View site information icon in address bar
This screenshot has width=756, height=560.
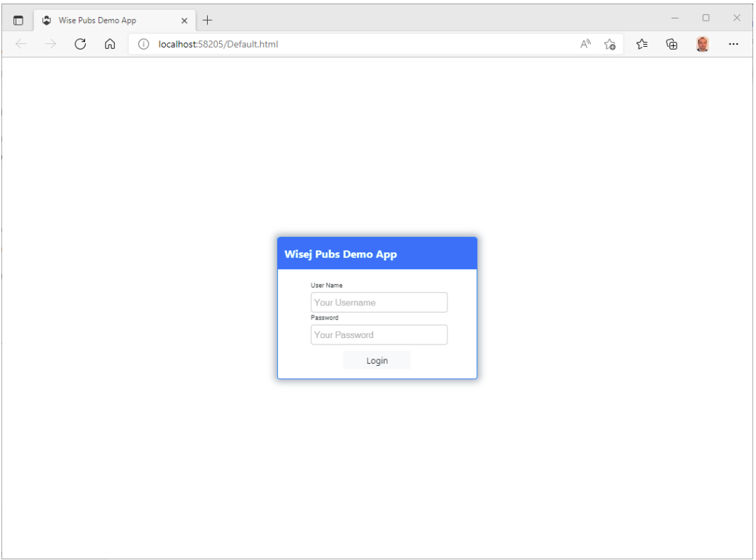tap(144, 45)
